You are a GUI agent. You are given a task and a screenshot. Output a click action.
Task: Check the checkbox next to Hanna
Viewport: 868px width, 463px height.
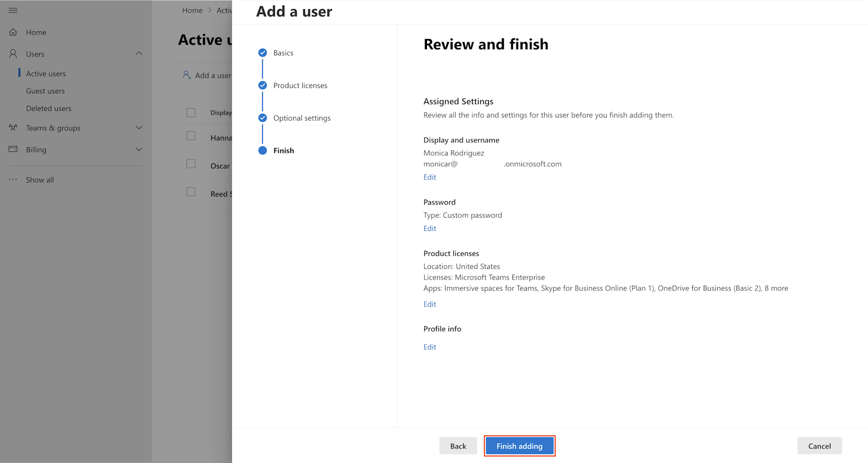(x=191, y=136)
